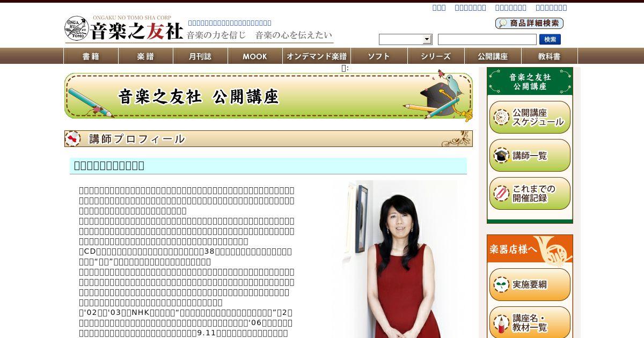644x338 pixels.
Task: Open the シリーズ navigation item
Action: tap(435, 56)
